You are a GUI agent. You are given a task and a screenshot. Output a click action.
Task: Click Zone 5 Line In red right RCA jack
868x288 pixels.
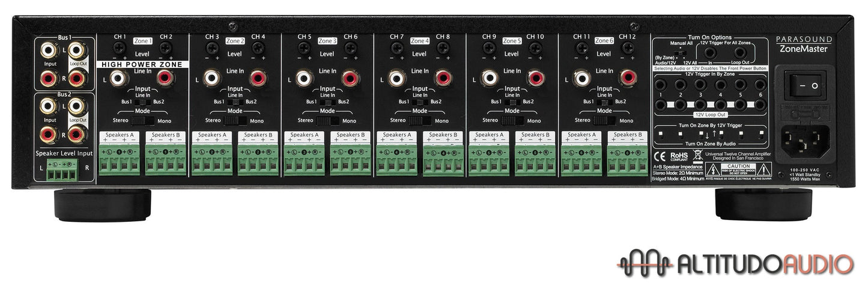(535, 78)
